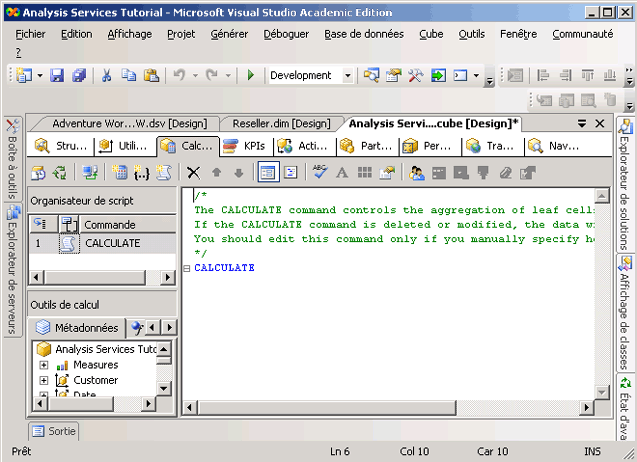Click the green Start play icon
637x462 pixels.
coord(251,75)
